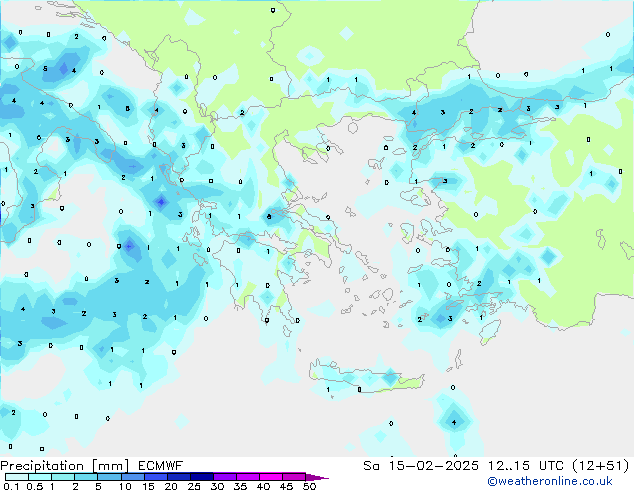
Task: Click the legend value '35'
Action: click(x=240, y=486)
